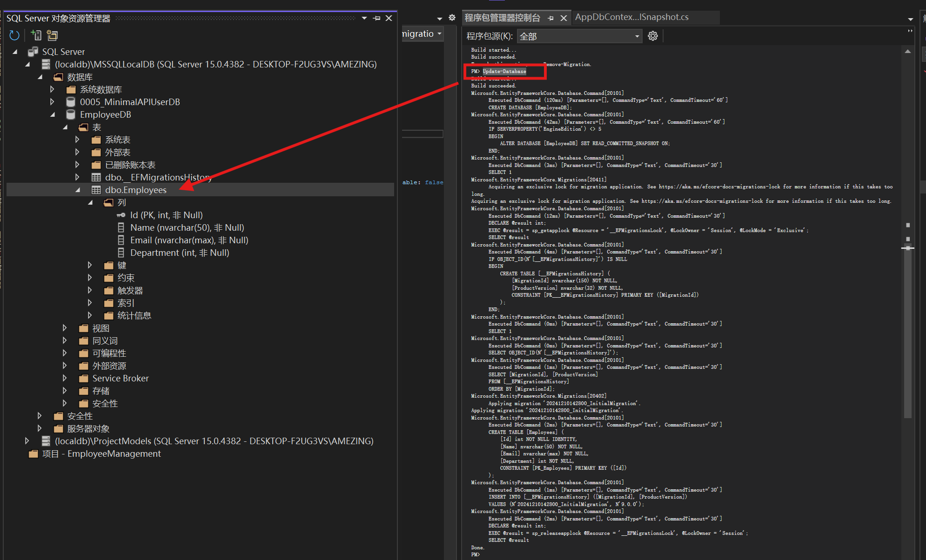
Task: Collapse the SQL Server root node
Action: tap(15, 52)
